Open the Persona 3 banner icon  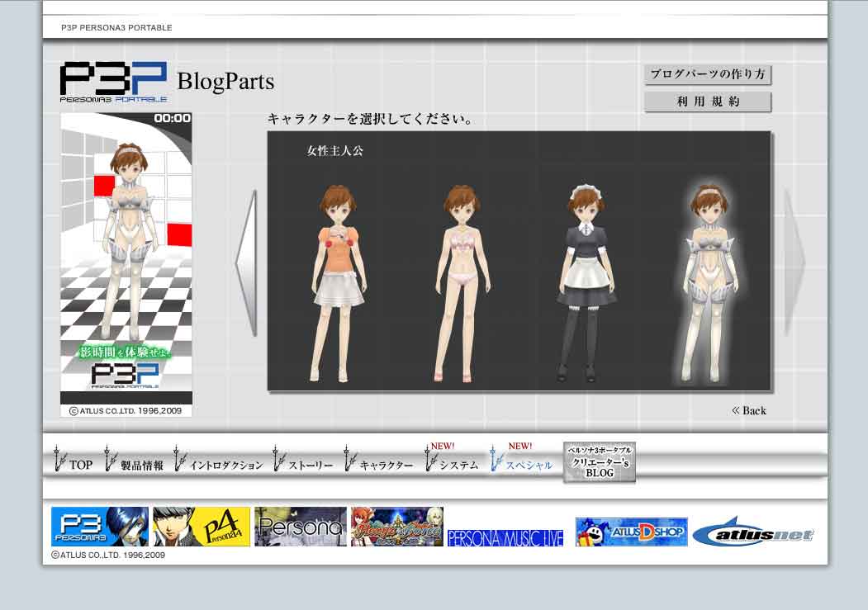100,527
